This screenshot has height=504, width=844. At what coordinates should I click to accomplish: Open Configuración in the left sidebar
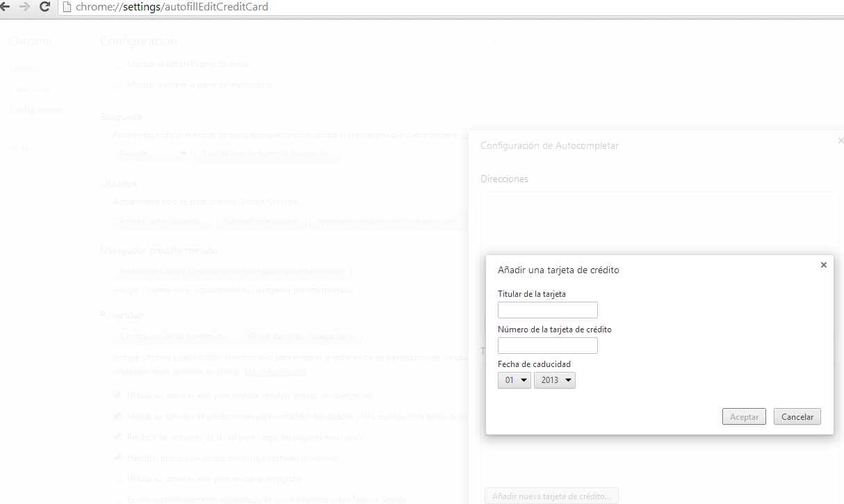[35, 110]
